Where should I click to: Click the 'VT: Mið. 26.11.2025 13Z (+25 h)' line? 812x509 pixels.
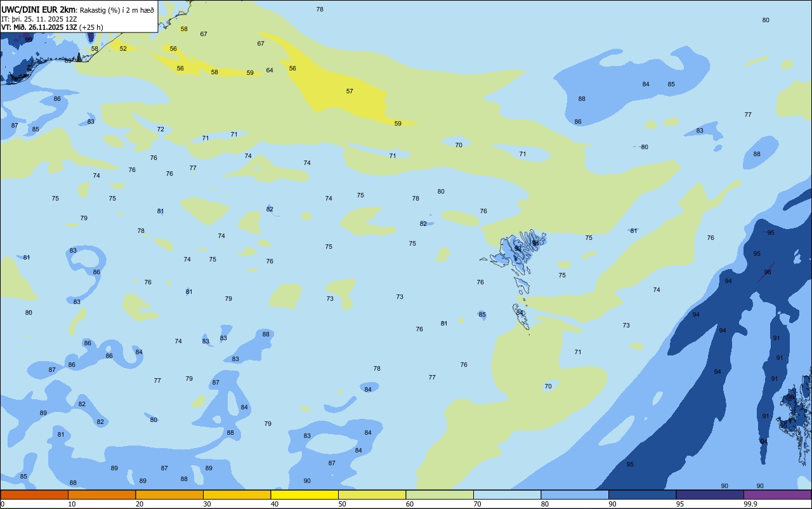(52, 27)
